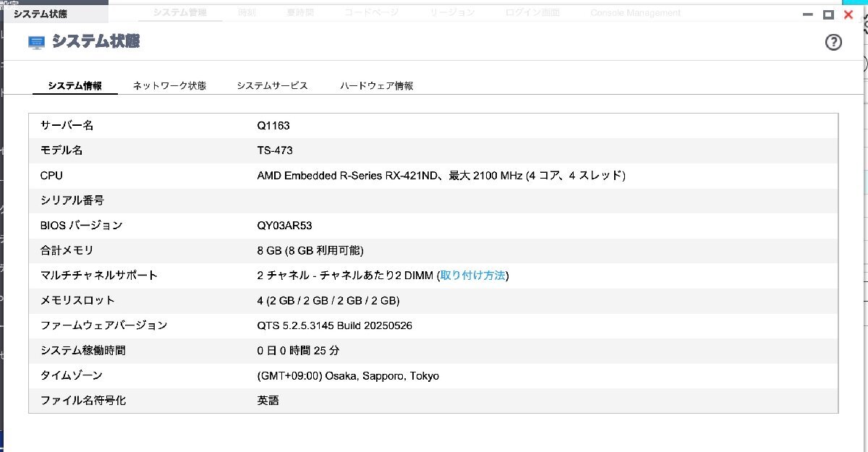Click the server name value Q1163
This screenshot has height=452, width=868.
coord(273,126)
